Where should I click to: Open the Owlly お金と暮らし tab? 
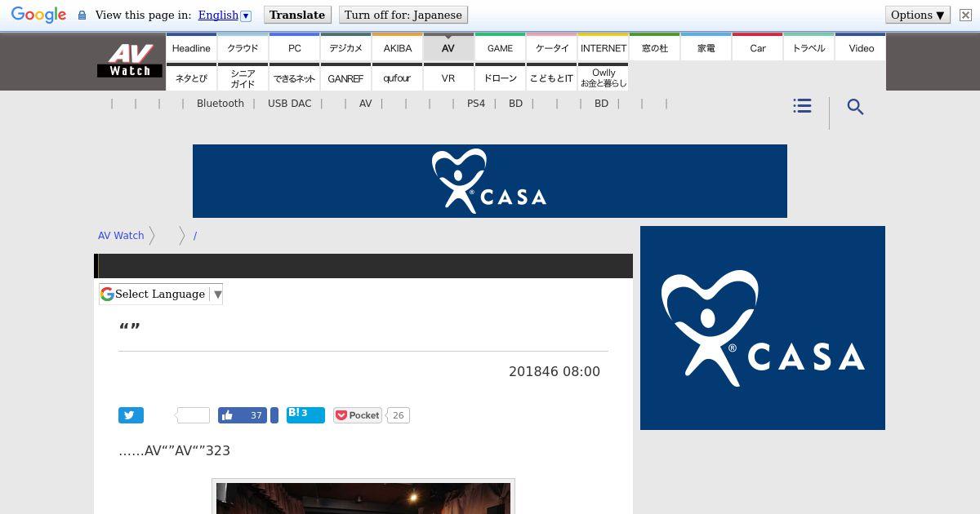(603, 78)
